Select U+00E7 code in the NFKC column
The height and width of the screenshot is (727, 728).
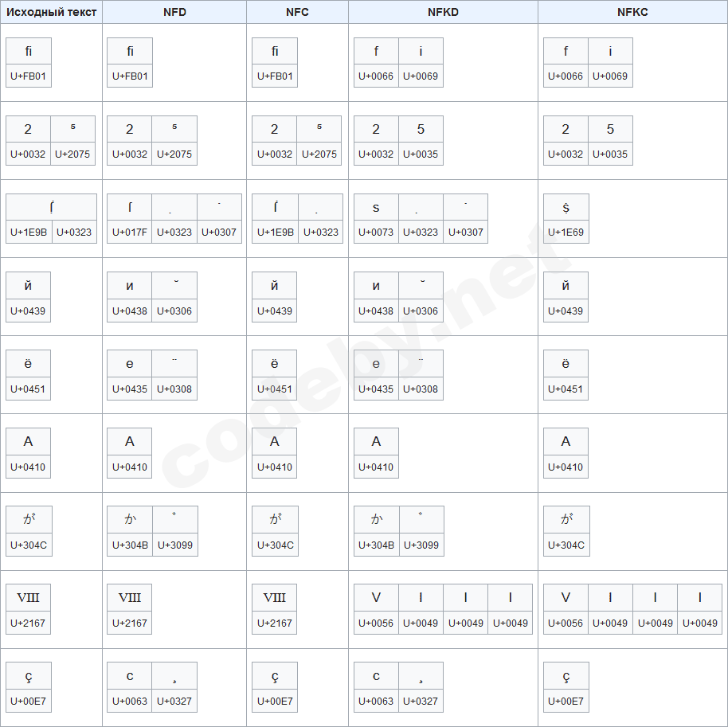566,701
